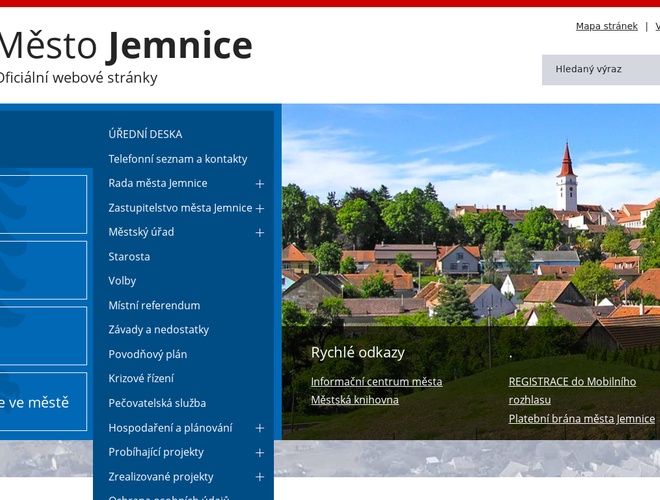The height and width of the screenshot is (500, 660).
Task: Open Telefonní seznam a kontakty
Action: pyautogui.click(x=177, y=159)
